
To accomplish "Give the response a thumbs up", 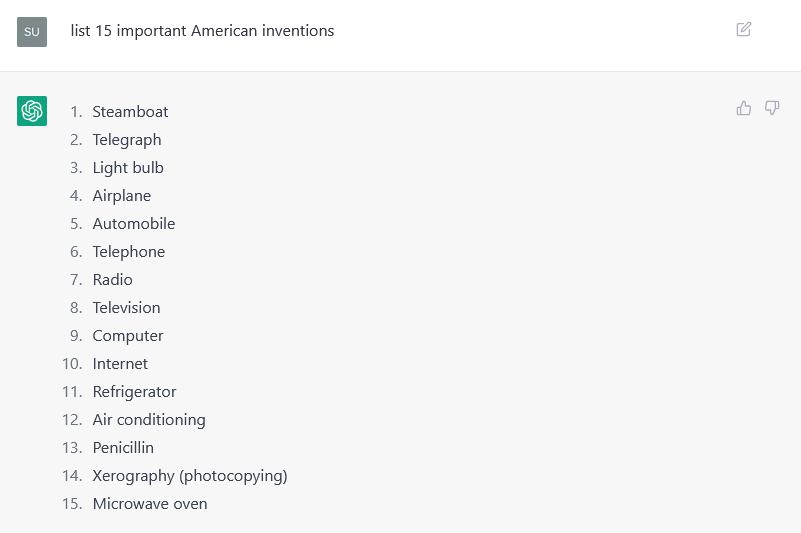I will 743,108.
